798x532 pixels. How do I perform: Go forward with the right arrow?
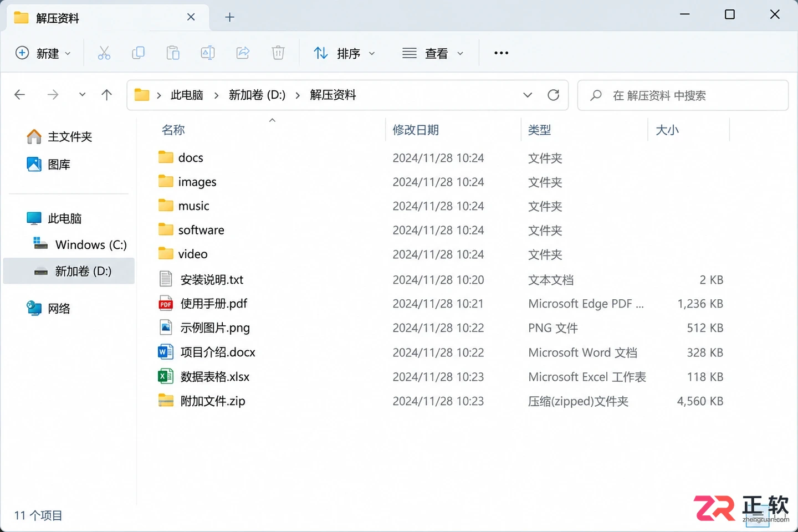tap(53, 95)
